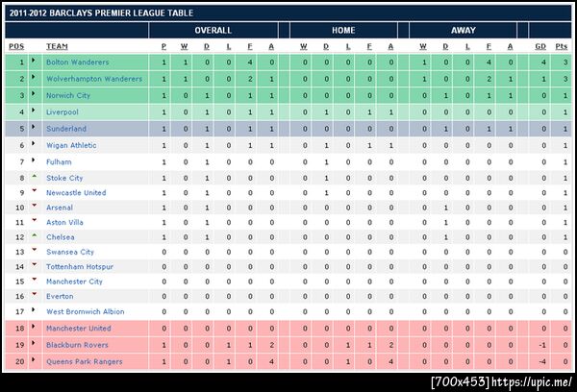Sort by the Pts column header
577x392 pixels.
[x=562, y=46]
